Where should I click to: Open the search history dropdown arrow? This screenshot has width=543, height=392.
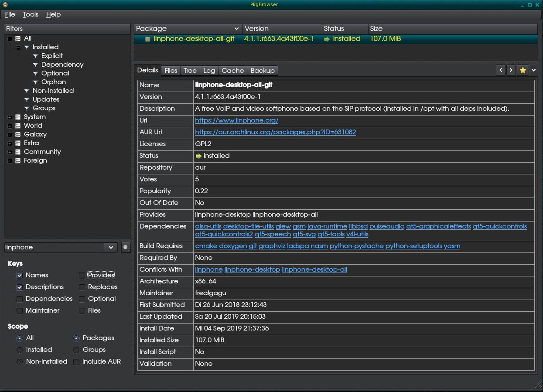pyautogui.click(x=110, y=248)
